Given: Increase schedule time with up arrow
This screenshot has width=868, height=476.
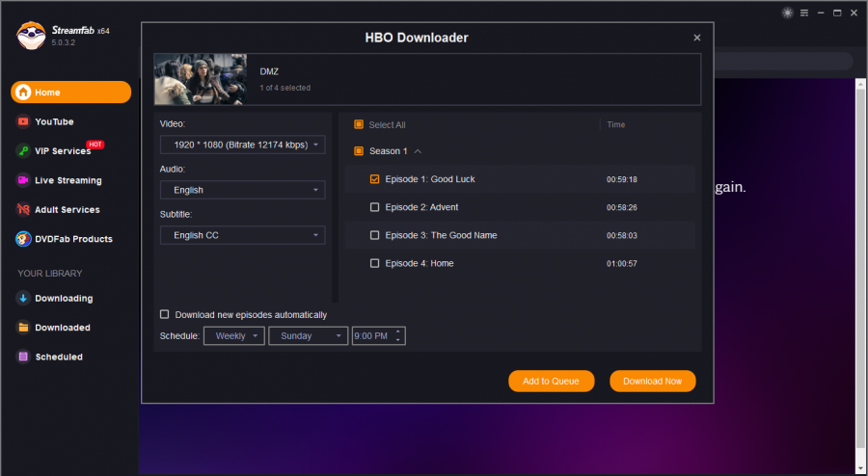Looking at the screenshot, I should click(398, 331).
